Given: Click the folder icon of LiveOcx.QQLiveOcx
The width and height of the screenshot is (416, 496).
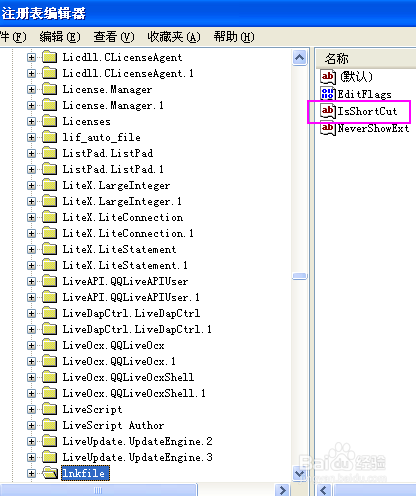Looking at the screenshot, I should 50,345.
